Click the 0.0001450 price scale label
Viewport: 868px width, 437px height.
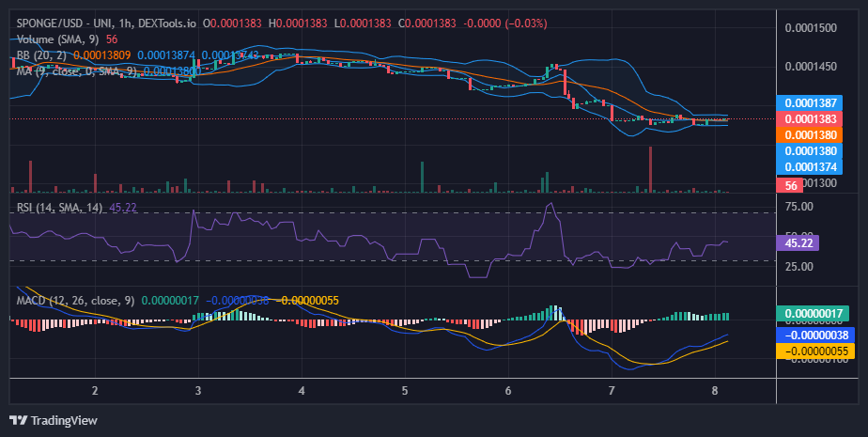click(x=811, y=67)
